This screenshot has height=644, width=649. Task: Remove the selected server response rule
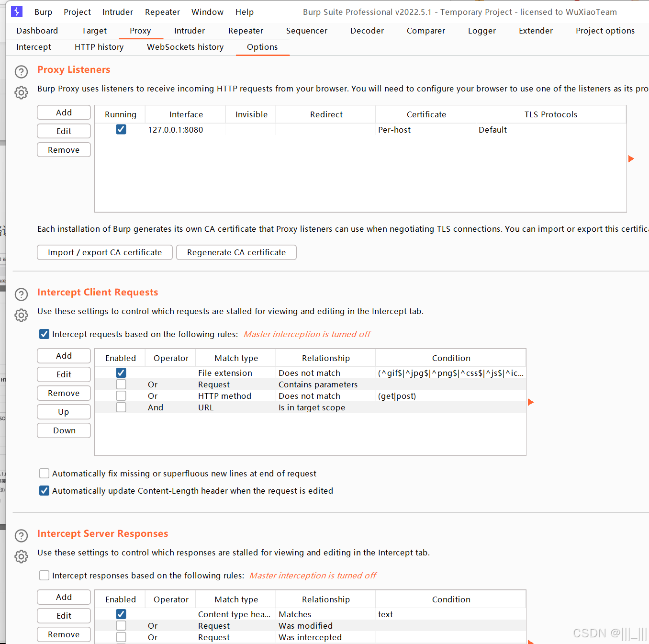tap(64, 634)
